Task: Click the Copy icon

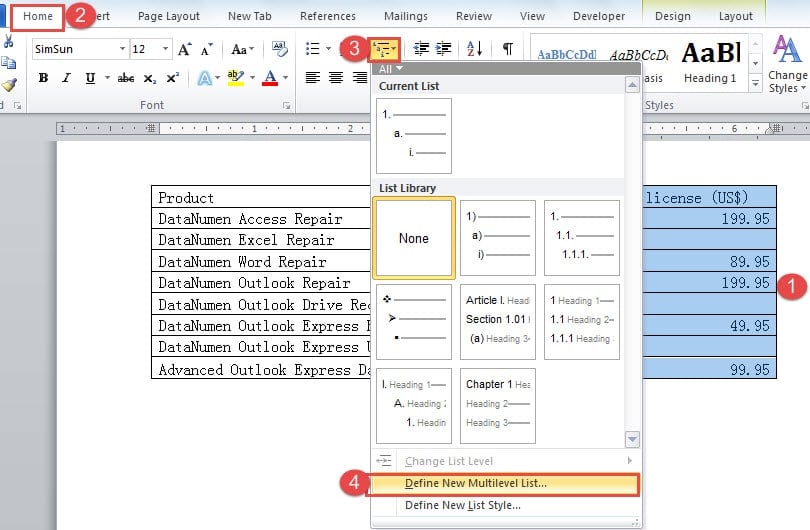Action: pyautogui.click(x=8, y=63)
